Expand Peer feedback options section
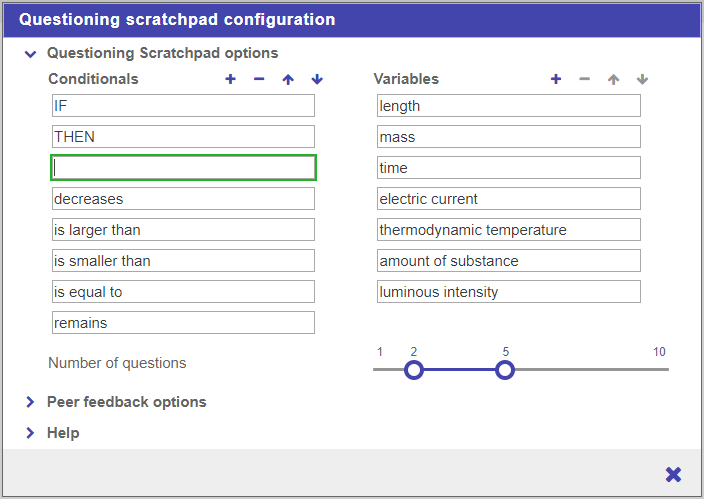The image size is (704, 499). coord(31,402)
